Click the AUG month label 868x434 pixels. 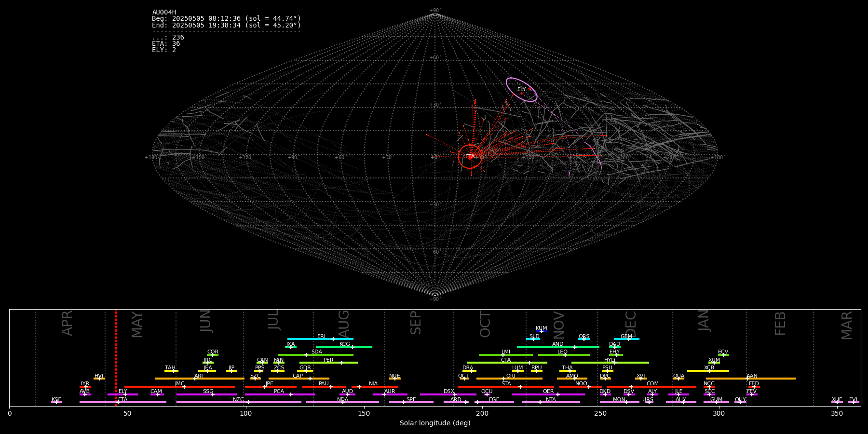[x=343, y=323]
